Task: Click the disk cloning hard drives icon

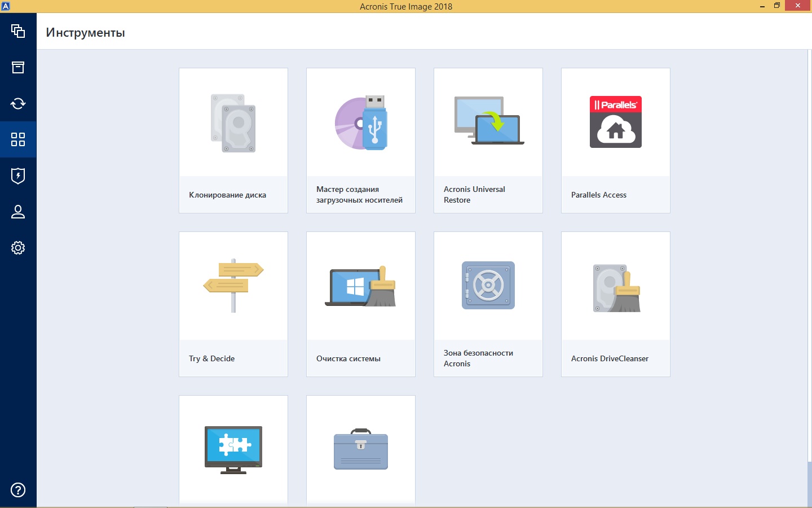Action: click(x=233, y=123)
